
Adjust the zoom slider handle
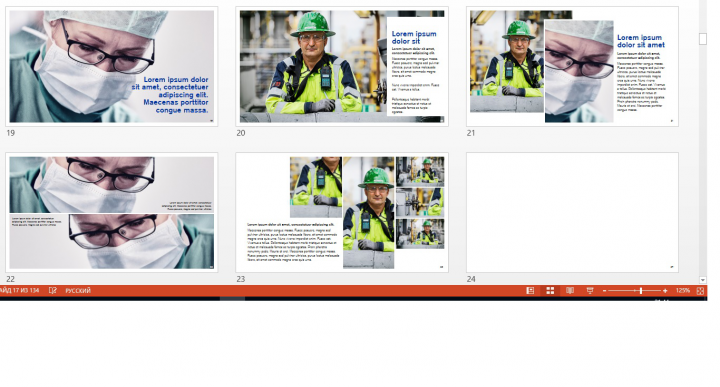pyautogui.click(x=641, y=291)
